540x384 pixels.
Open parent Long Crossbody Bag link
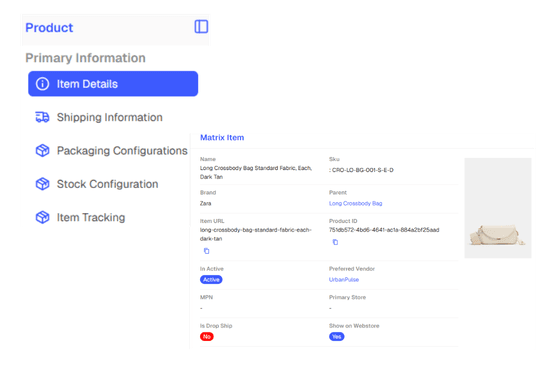click(x=355, y=204)
